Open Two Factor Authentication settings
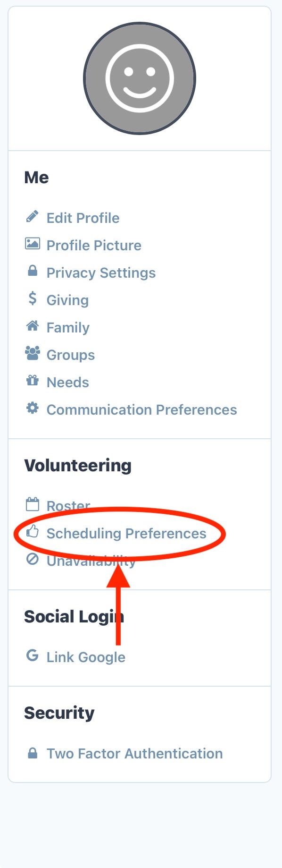Image resolution: width=282 pixels, height=868 pixels. [134, 754]
